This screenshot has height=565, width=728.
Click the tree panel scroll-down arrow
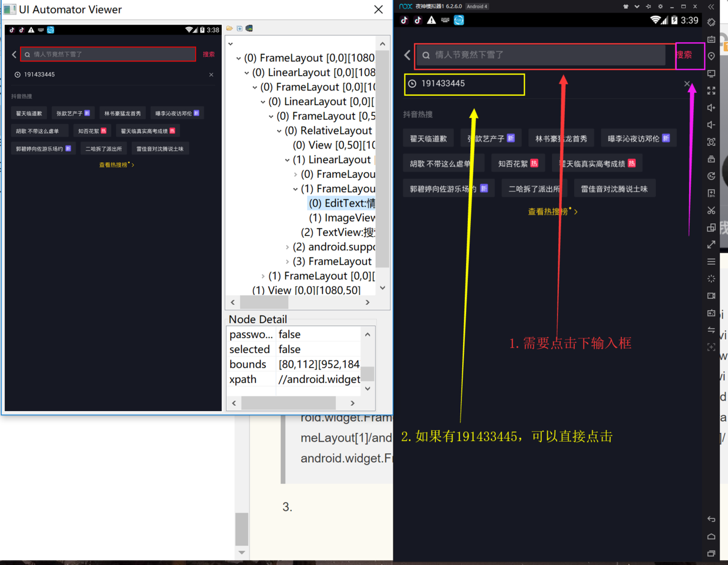point(383,288)
